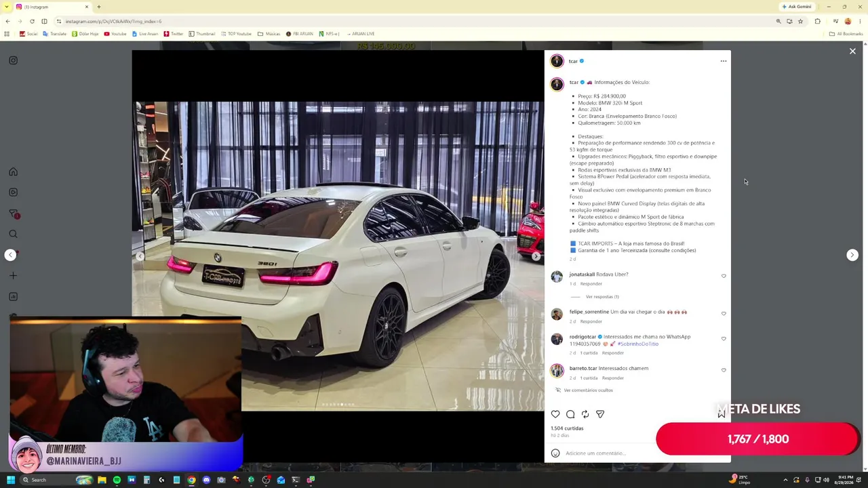Open the Thumbnail bookmark
The height and width of the screenshot is (488, 868).
coord(202,34)
